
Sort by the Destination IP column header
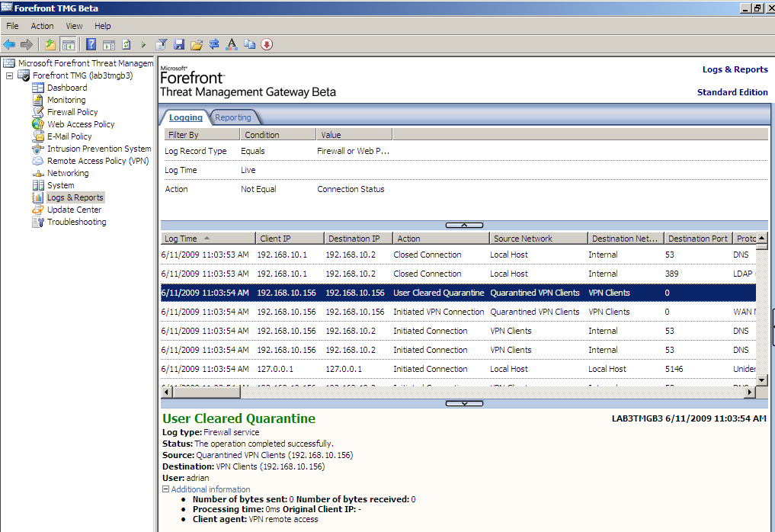click(x=358, y=239)
